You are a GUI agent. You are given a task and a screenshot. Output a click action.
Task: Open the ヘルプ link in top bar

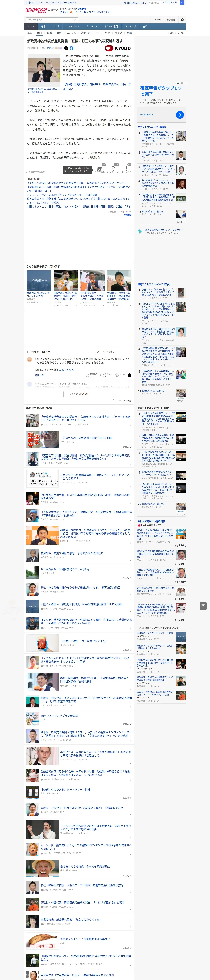[143, 3]
